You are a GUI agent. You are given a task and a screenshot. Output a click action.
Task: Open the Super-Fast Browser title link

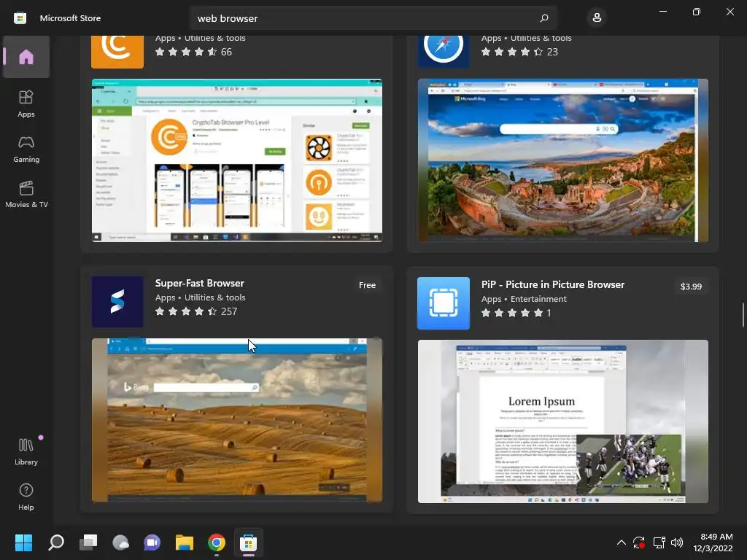200,283
